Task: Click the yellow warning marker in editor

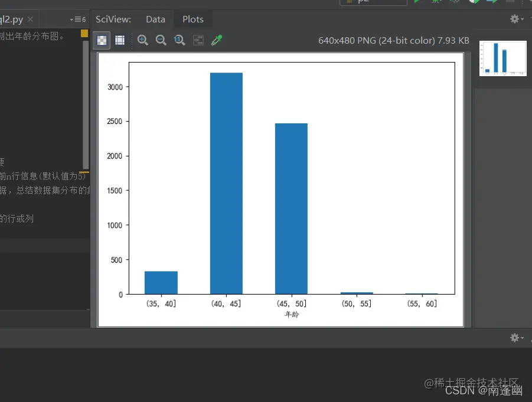Action: [x=84, y=33]
